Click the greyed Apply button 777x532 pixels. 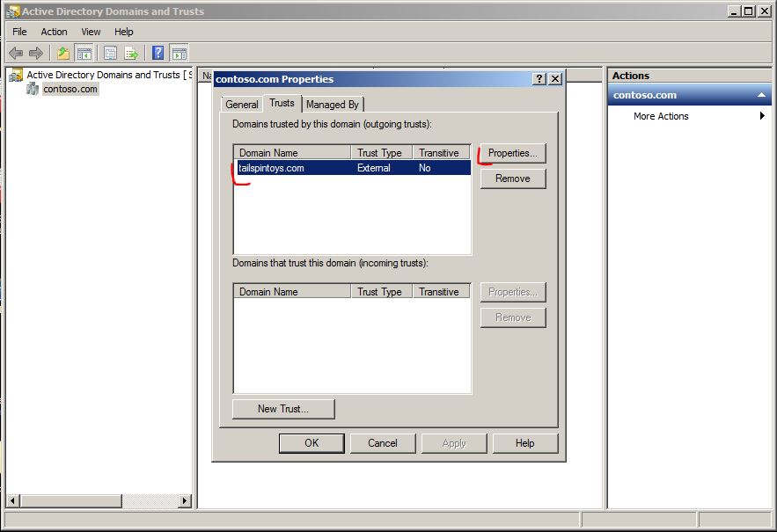click(x=454, y=443)
